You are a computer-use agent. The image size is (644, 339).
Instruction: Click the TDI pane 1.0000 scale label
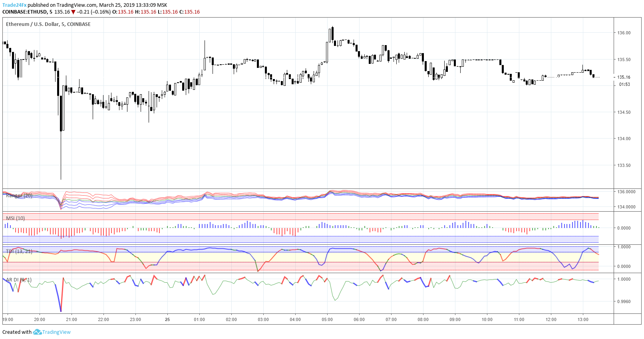pyautogui.click(x=624, y=247)
